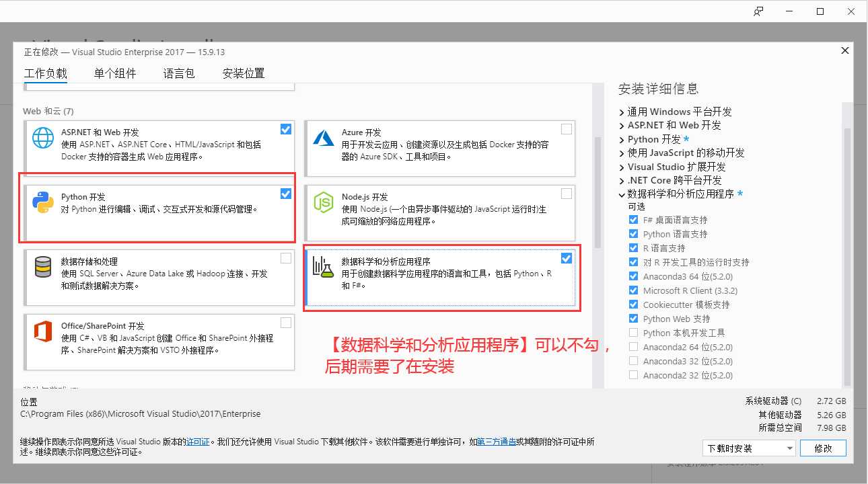Viewport: 868px width, 484px height.
Task: Check Anaconda2 32 位(5.2.0) option
Action: pyautogui.click(x=633, y=375)
